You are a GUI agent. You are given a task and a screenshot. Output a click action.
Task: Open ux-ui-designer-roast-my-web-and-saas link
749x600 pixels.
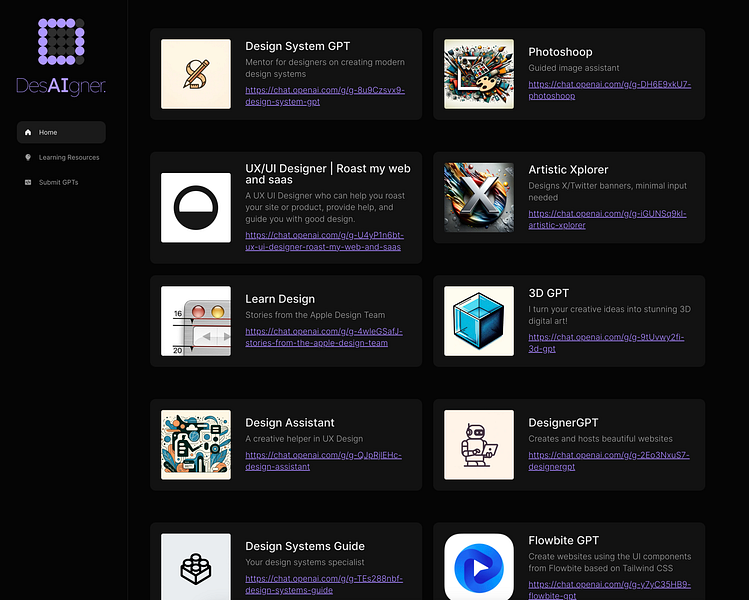(324, 241)
